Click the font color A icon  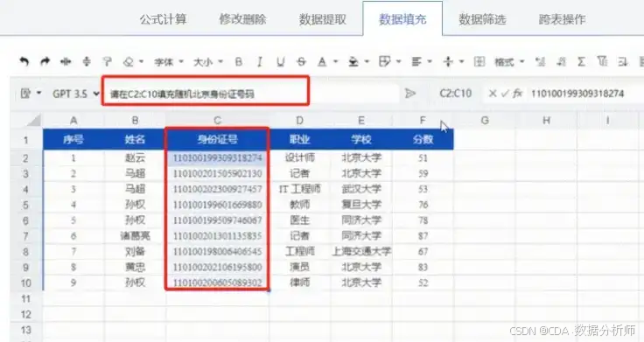tap(322, 62)
